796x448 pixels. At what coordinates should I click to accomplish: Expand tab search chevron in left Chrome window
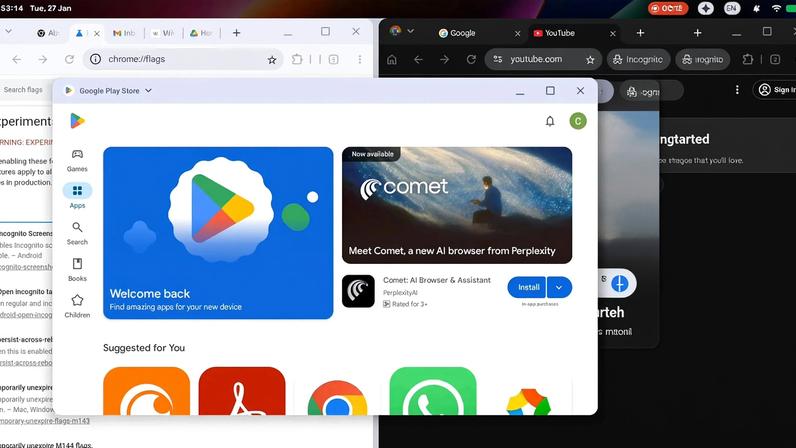[9, 31]
